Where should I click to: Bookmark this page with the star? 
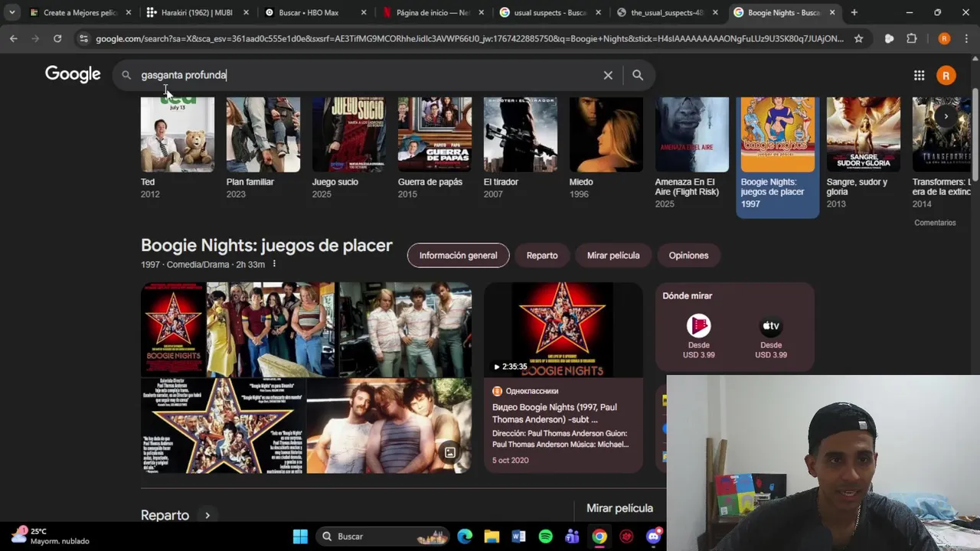point(858,38)
